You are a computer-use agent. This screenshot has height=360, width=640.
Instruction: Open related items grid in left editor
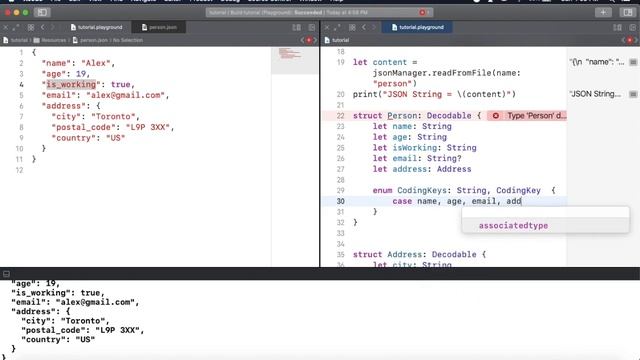tap(31, 27)
